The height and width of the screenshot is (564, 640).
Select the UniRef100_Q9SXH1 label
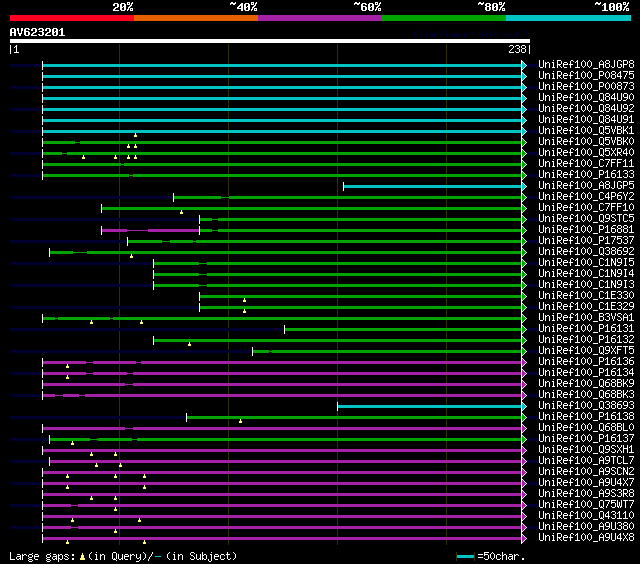click(x=586, y=450)
